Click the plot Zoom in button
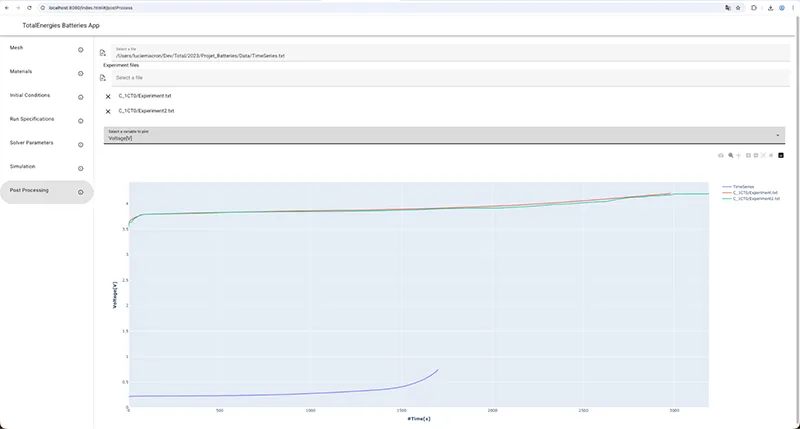Screen dimensions: 800x429 point(748,156)
